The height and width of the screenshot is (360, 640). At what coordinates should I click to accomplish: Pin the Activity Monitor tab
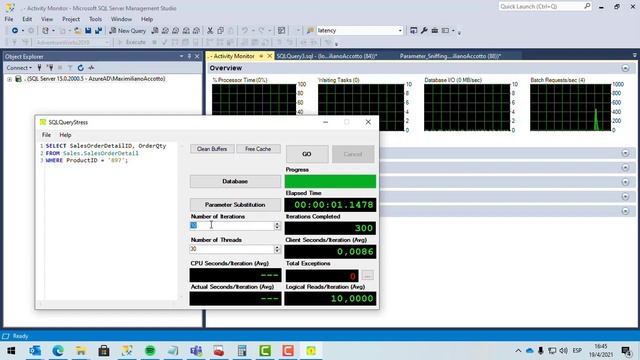click(x=261, y=56)
